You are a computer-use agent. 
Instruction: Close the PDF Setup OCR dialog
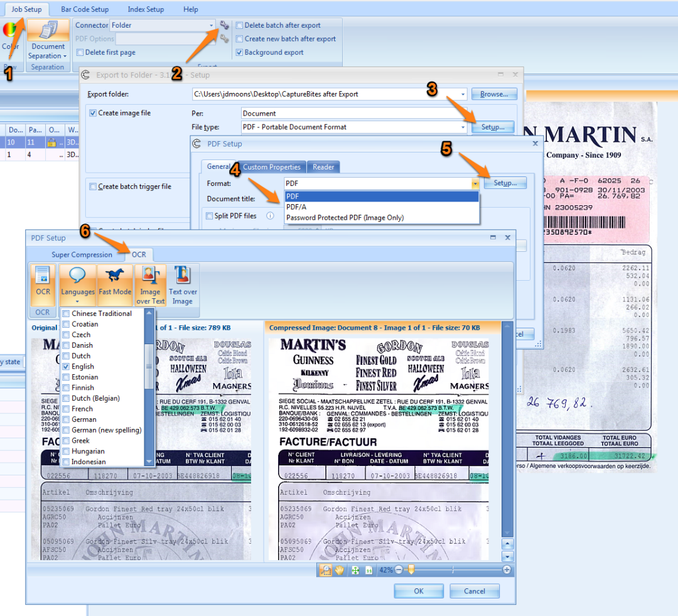(x=508, y=237)
